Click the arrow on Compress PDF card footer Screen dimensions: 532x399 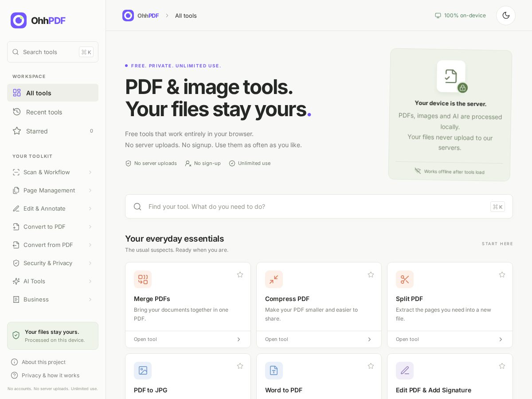(369, 339)
